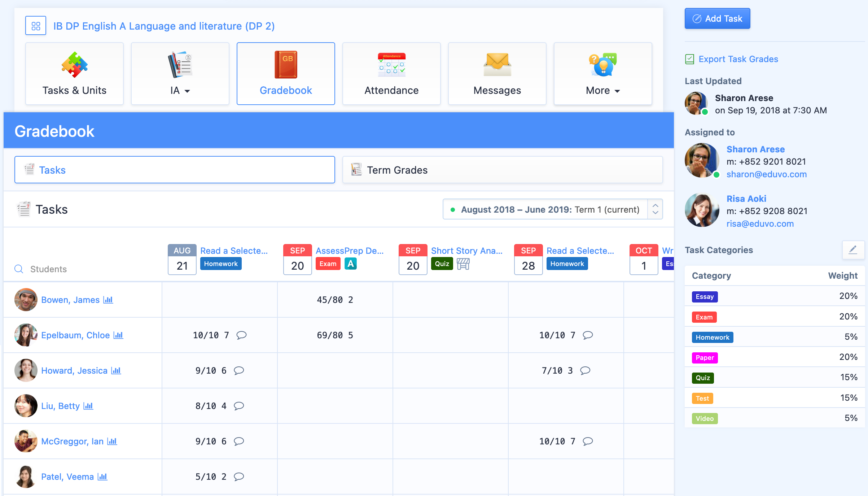Expand the More dropdown menu
The width and height of the screenshot is (868, 496).
(x=602, y=91)
